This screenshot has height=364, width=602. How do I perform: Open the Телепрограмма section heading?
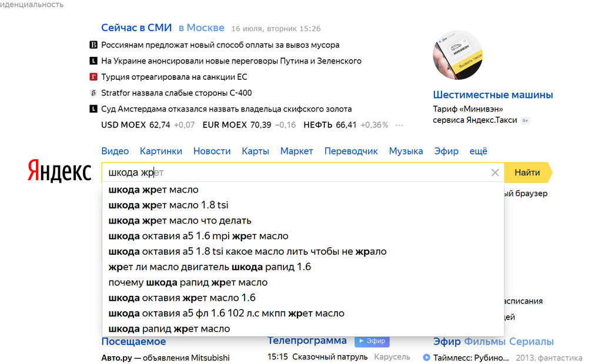307,341
